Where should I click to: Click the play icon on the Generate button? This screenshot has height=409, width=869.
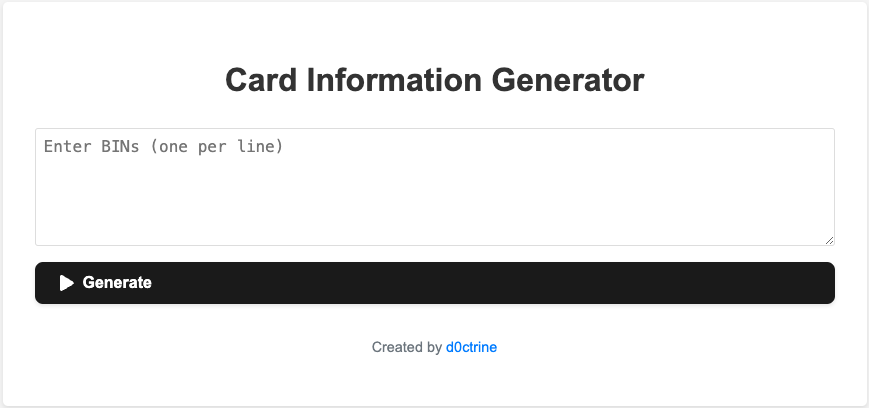pos(66,283)
